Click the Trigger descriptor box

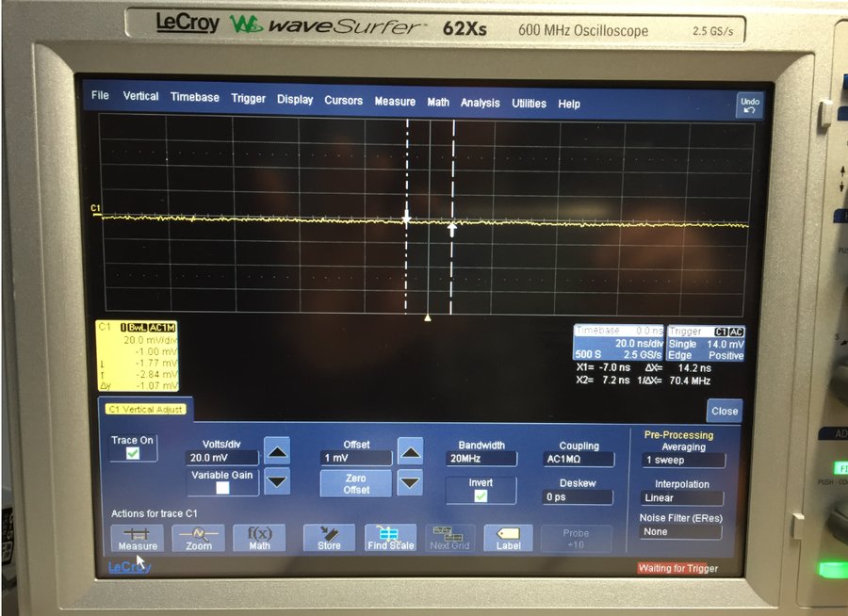coord(707,343)
